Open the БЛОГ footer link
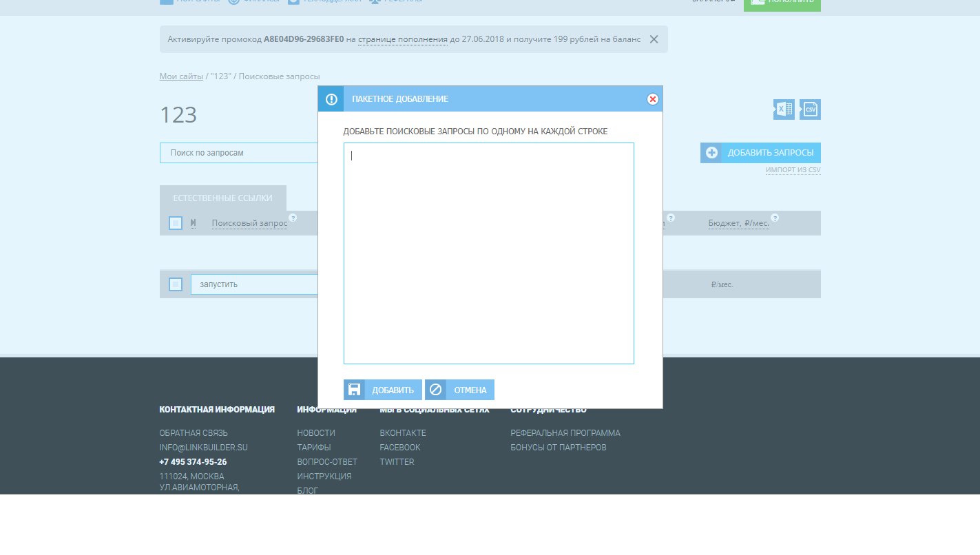Screen dimensions: 980x555 pos(308,490)
